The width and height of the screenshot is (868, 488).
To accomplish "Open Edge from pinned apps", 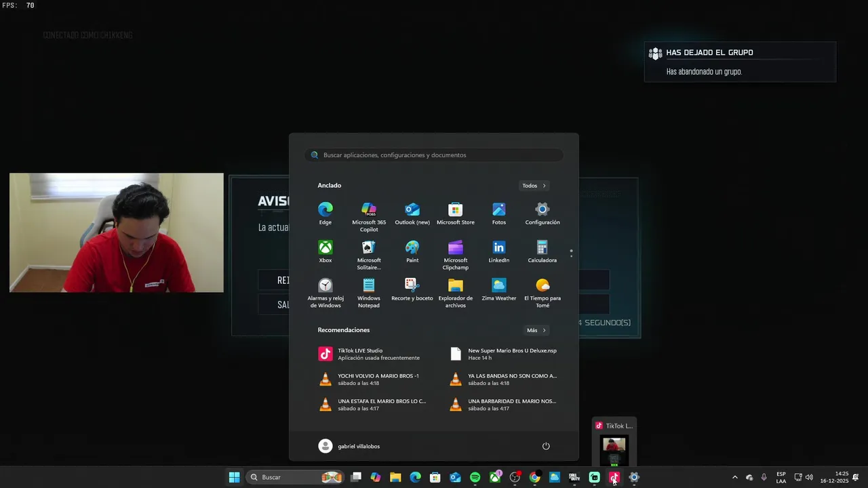I will click(x=325, y=213).
